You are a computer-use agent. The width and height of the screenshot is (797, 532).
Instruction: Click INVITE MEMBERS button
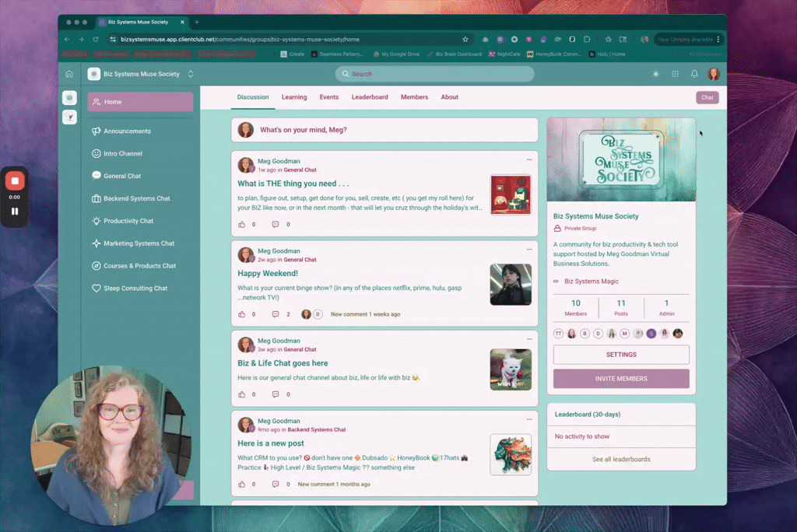coord(621,379)
